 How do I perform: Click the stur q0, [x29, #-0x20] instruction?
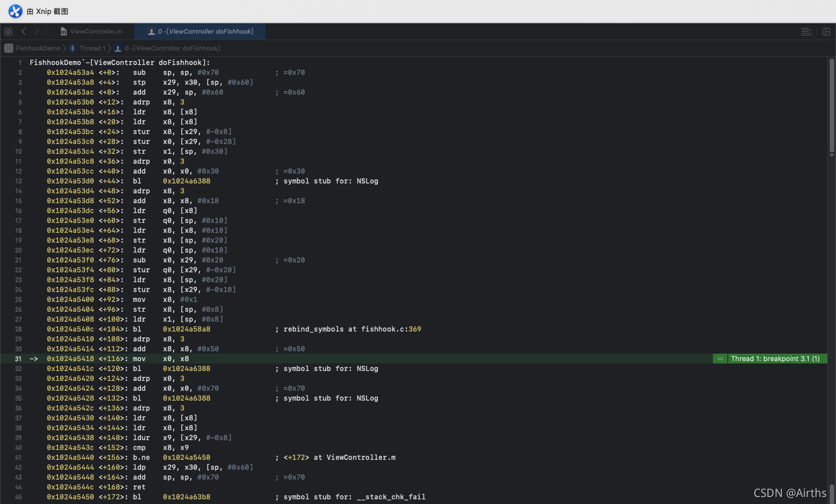click(x=184, y=270)
